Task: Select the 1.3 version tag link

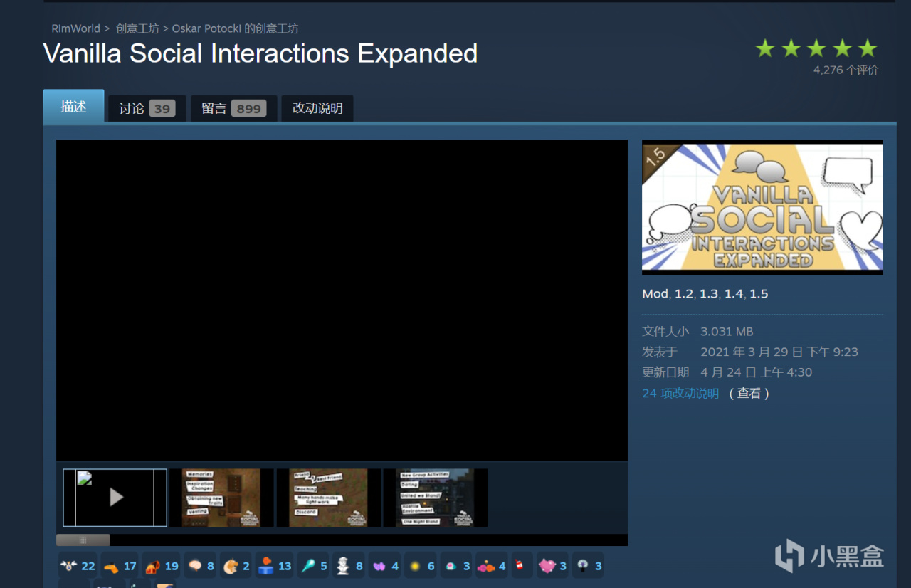Action: tap(708, 294)
